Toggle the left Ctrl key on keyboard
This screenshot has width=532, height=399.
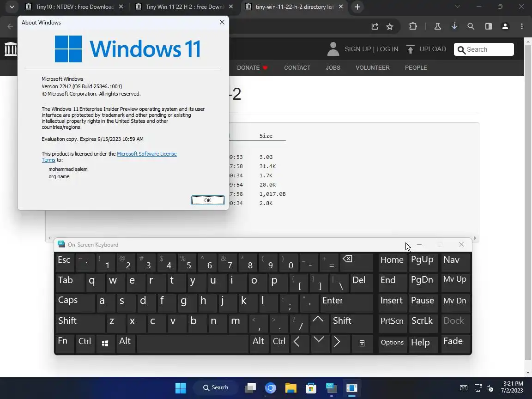tap(85, 343)
